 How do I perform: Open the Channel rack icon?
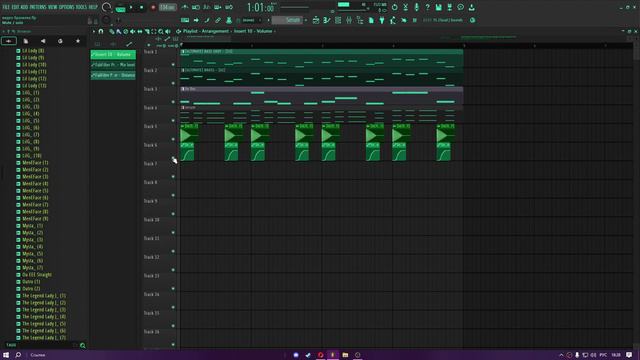pyautogui.click(x=338, y=20)
